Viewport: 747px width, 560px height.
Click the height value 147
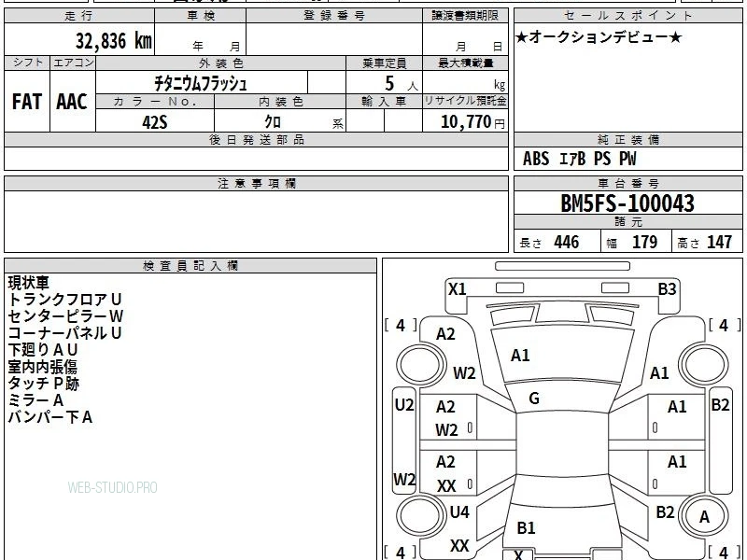point(719,242)
